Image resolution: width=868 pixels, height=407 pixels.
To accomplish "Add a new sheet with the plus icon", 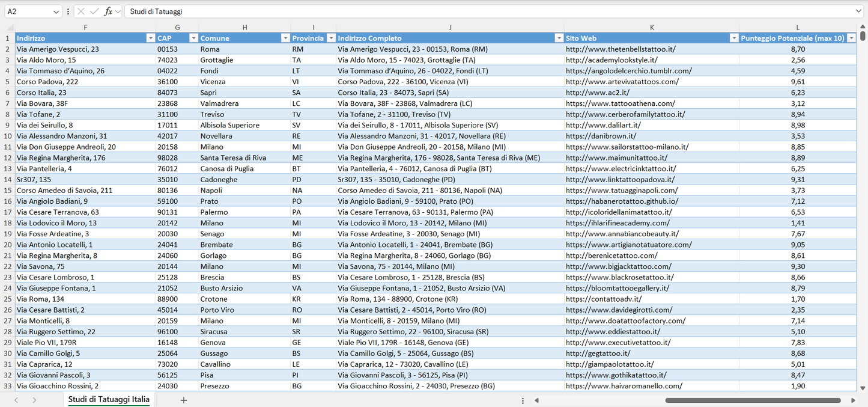I will pyautogui.click(x=184, y=400).
